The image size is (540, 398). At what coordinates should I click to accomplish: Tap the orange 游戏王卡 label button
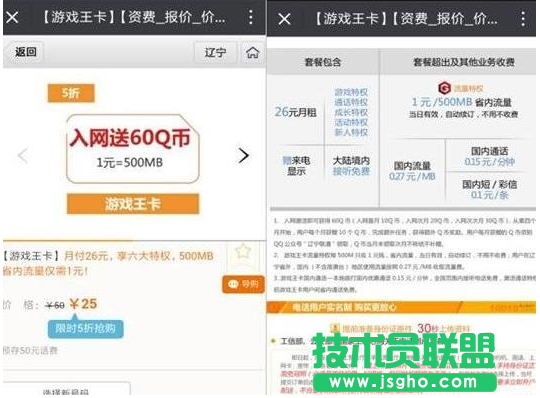click(x=133, y=204)
